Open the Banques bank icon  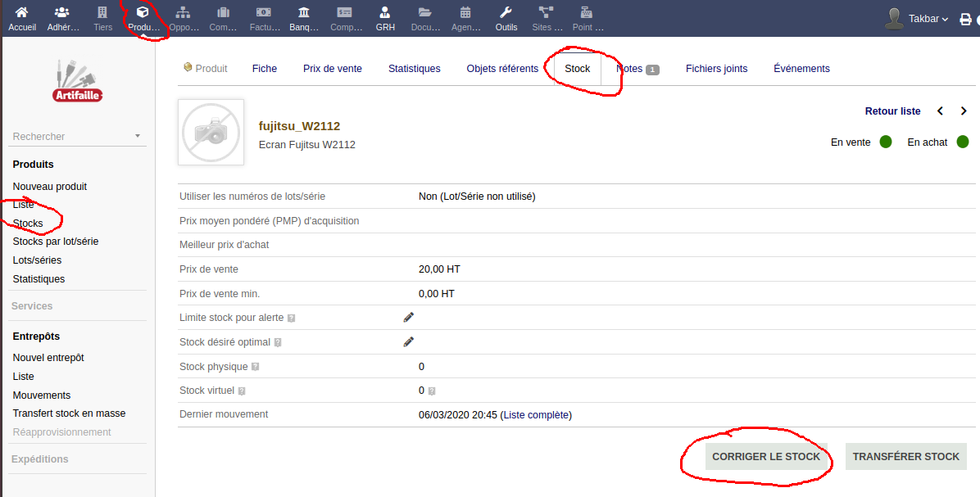[x=304, y=12]
